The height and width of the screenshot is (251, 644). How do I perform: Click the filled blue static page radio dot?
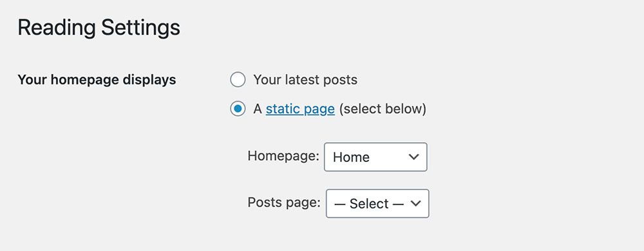238,109
